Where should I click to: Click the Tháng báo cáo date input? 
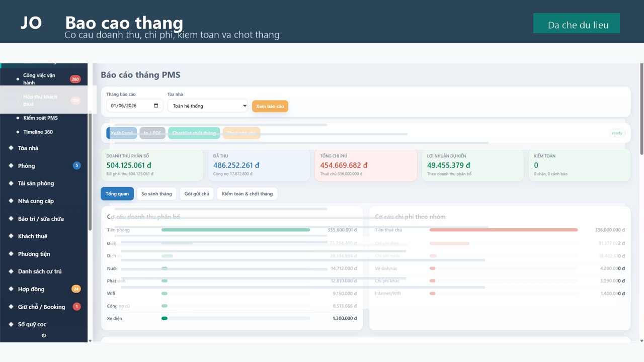click(x=135, y=106)
